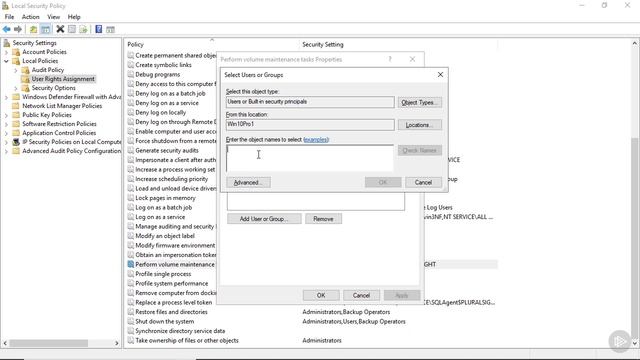Sort by the Policy column header

pyautogui.click(x=135, y=44)
